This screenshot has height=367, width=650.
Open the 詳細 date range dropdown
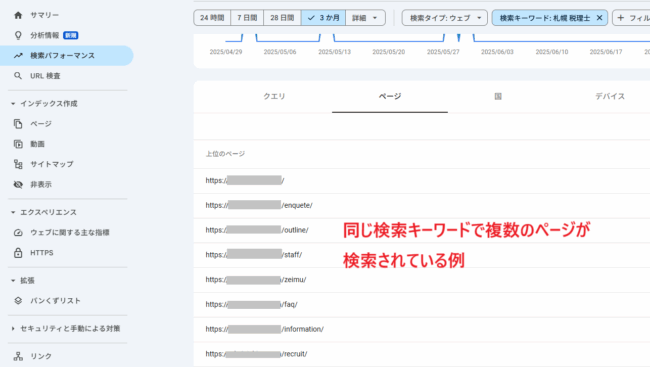point(365,18)
